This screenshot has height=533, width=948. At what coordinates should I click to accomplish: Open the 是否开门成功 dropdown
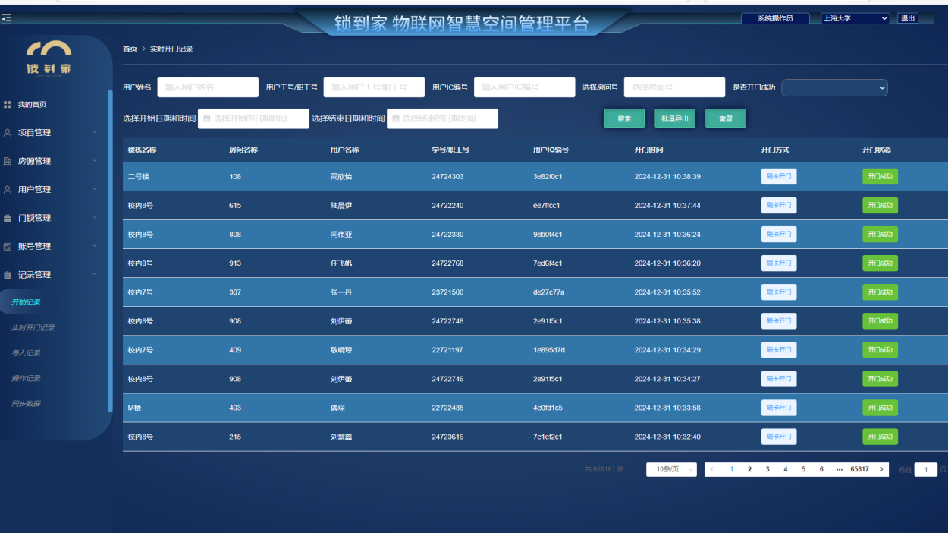click(834, 88)
